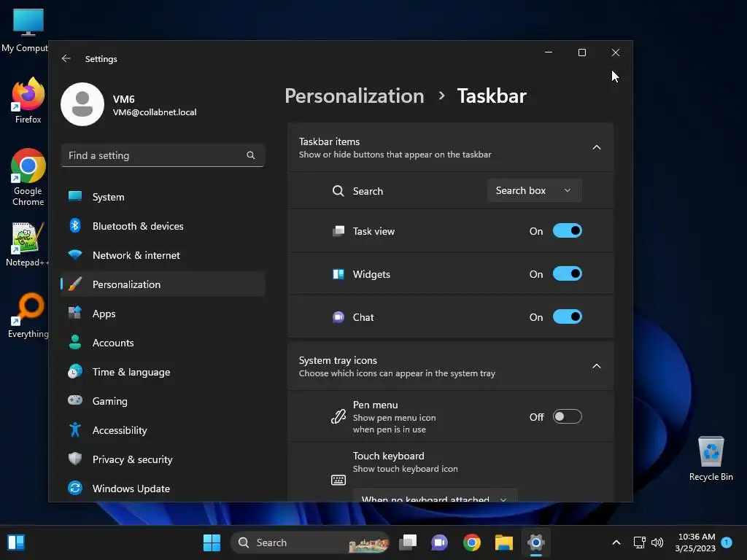Select Personalization in the sidebar

163,284
